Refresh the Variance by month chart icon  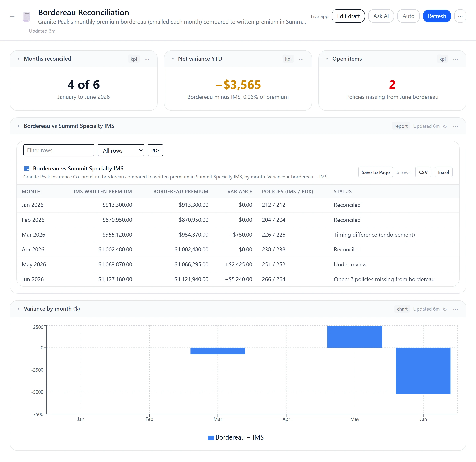coord(445,309)
